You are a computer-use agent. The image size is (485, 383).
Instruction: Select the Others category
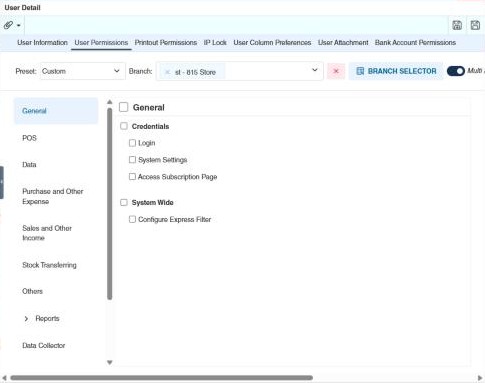click(x=32, y=291)
